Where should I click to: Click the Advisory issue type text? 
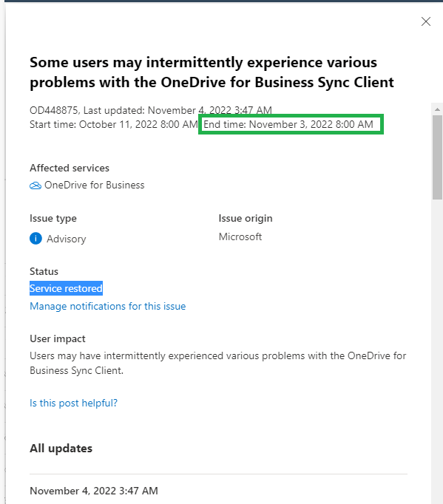click(67, 239)
